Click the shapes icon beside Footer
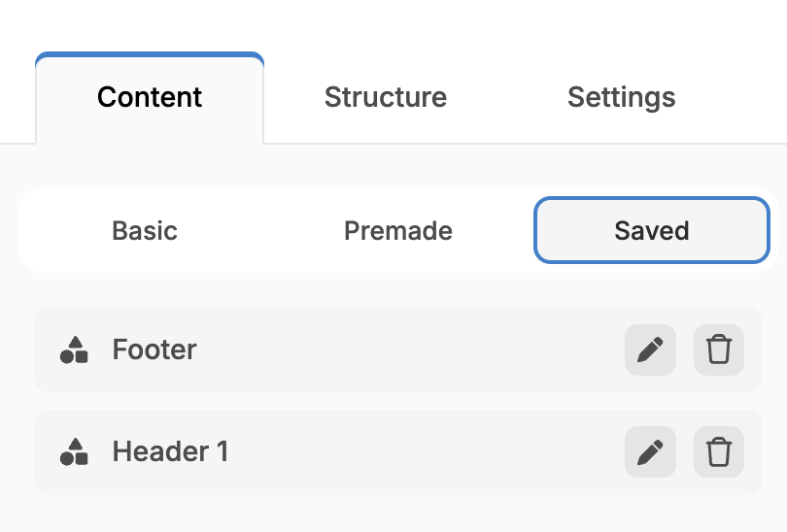787x532 pixels. (x=74, y=349)
